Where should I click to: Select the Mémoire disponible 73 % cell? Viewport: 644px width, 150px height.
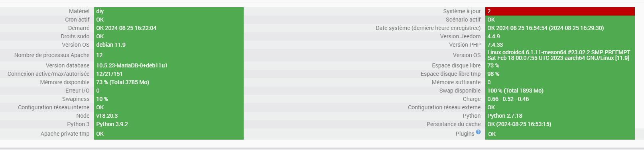(x=169, y=82)
